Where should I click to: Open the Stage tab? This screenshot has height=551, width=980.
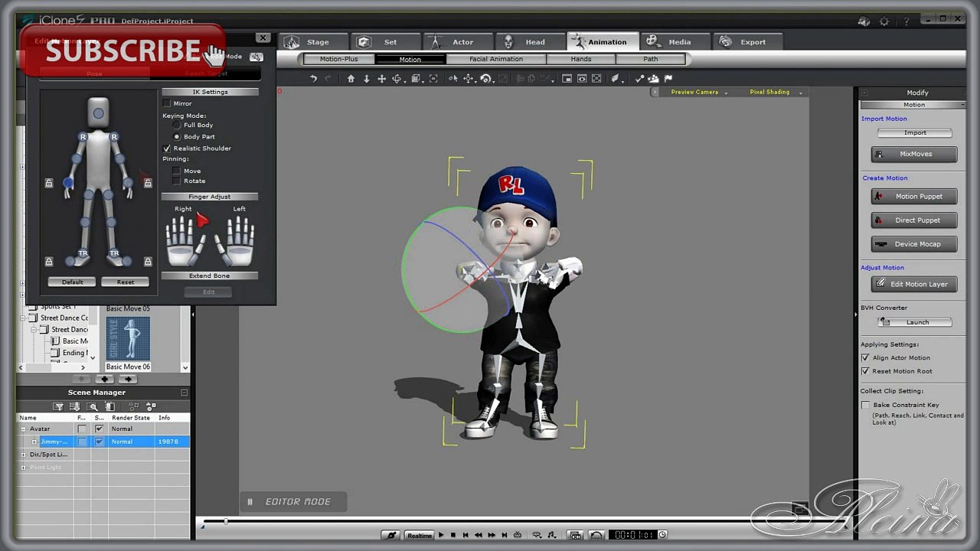[314, 42]
